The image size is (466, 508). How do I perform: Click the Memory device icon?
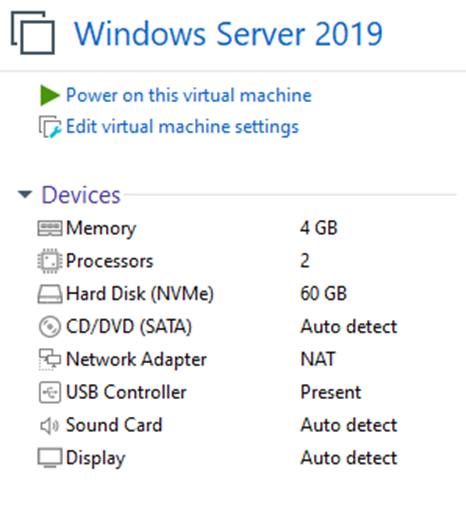[x=49, y=228]
